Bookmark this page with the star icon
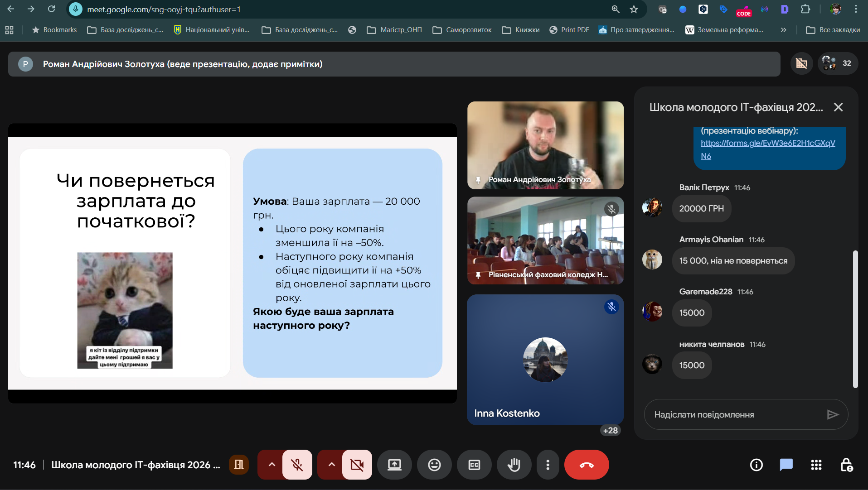This screenshot has width=868, height=490. [634, 9]
